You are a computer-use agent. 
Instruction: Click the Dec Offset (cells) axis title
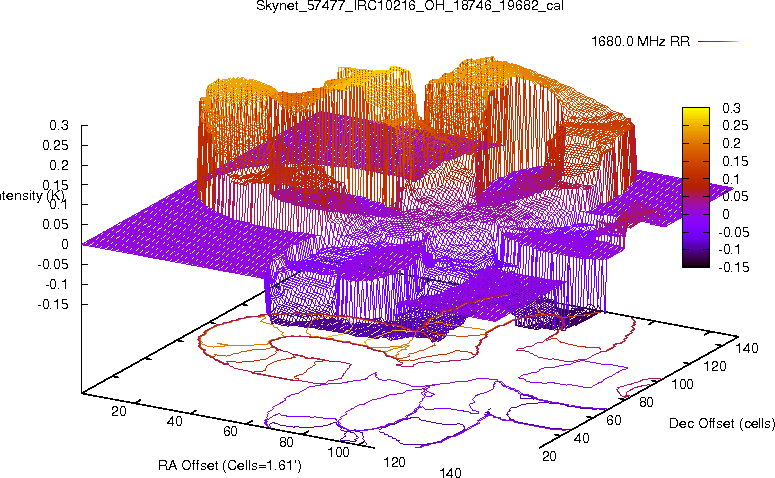click(x=722, y=423)
